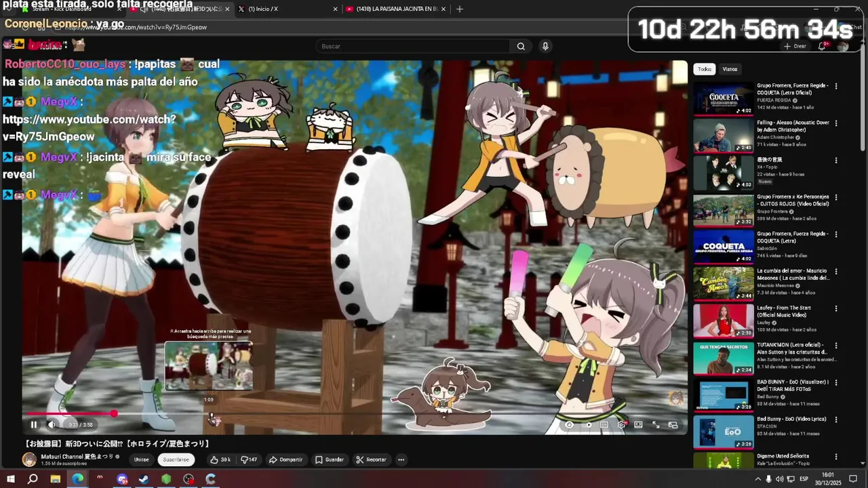Screen dimensions: 868x488
Task: Click the Unirse button
Action: click(141, 460)
